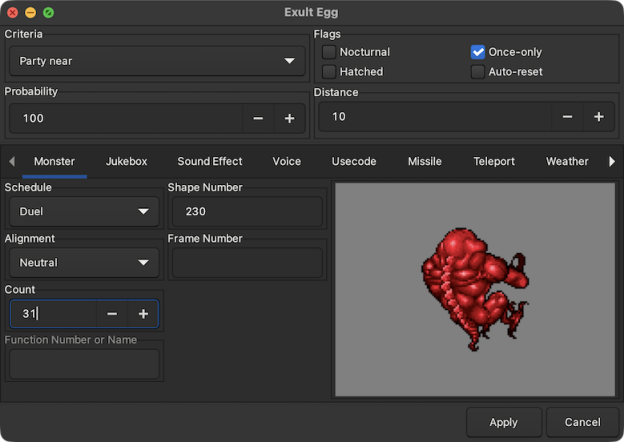Open the Teleport tab
The height and width of the screenshot is (442, 624).
pyautogui.click(x=494, y=161)
